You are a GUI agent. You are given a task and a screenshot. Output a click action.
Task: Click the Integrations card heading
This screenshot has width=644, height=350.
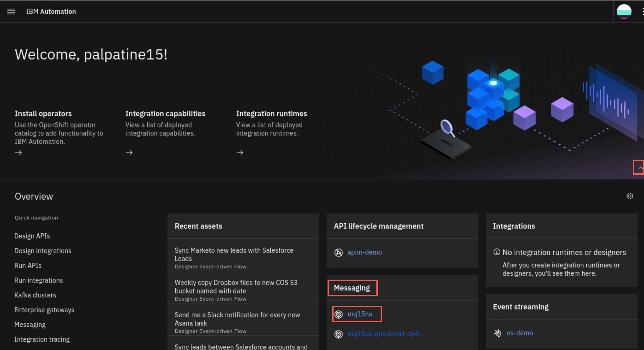pyautogui.click(x=514, y=226)
